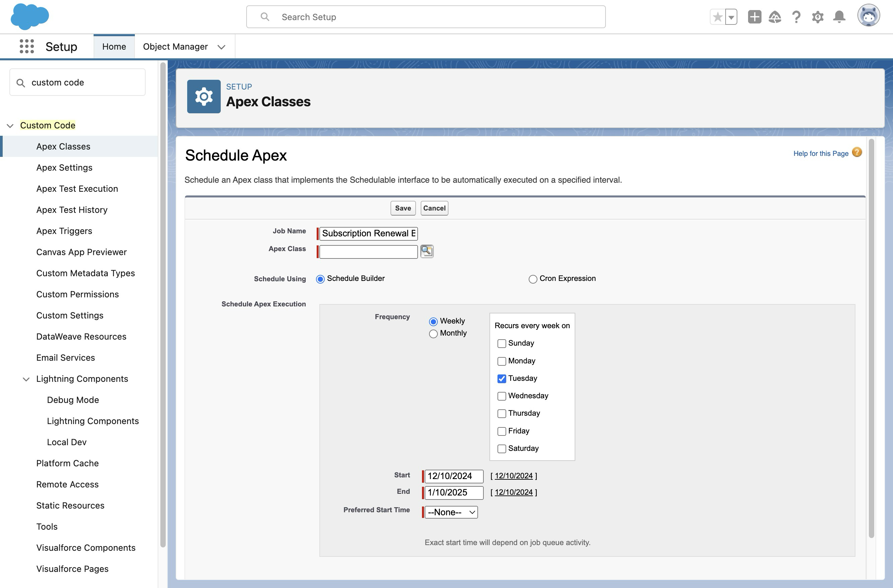Click the Start date input field

[454, 476]
